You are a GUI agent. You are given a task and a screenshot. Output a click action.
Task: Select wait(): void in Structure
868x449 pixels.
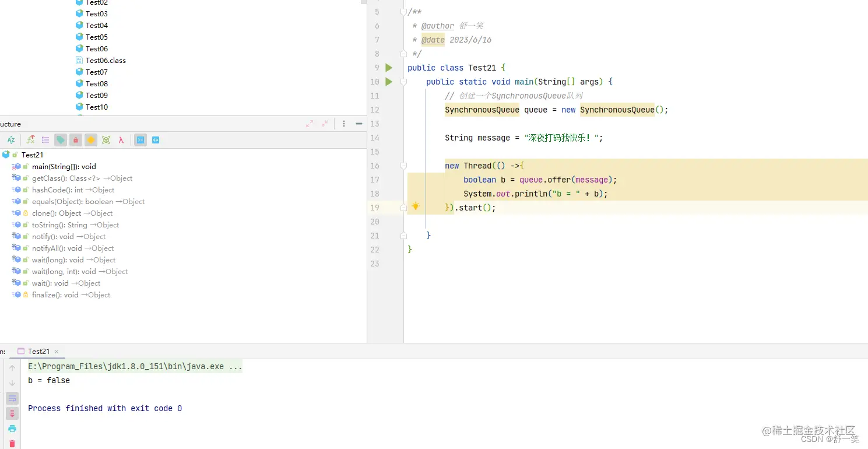click(x=66, y=283)
